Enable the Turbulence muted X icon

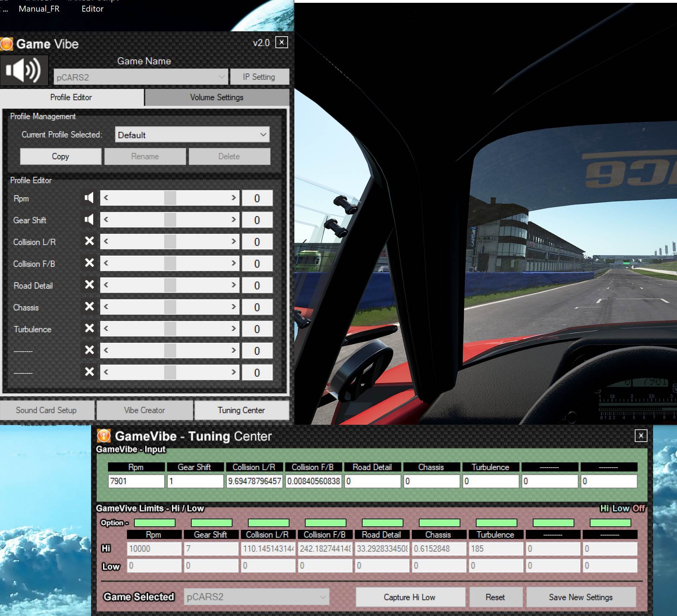click(x=90, y=328)
